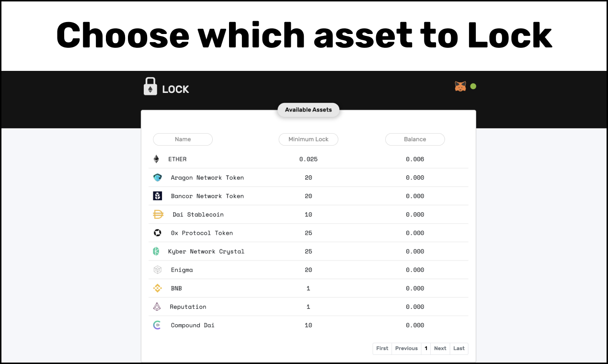Select the BNB diamond icon
Viewport: 608px width, 364px height.
pos(157,288)
